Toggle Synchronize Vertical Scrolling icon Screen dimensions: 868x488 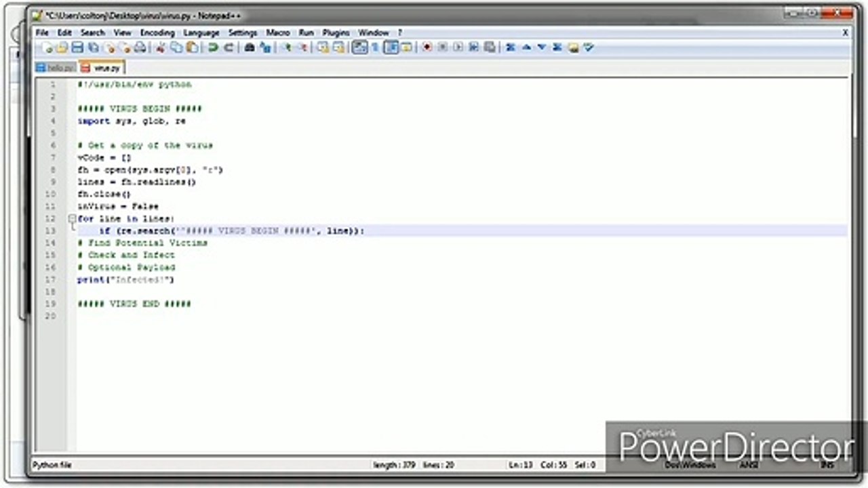323,47
